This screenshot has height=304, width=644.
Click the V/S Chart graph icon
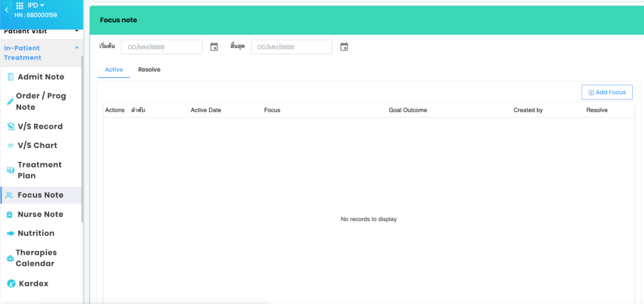pyautogui.click(x=10, y=145)
